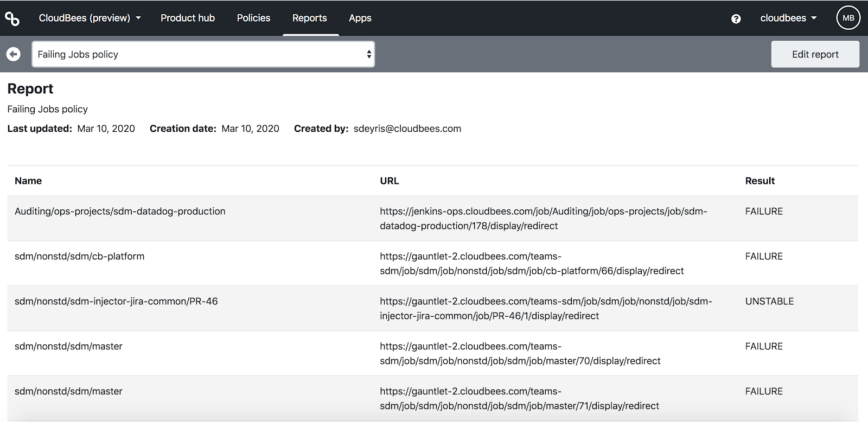Click the MB user avatar

[848, 18]
